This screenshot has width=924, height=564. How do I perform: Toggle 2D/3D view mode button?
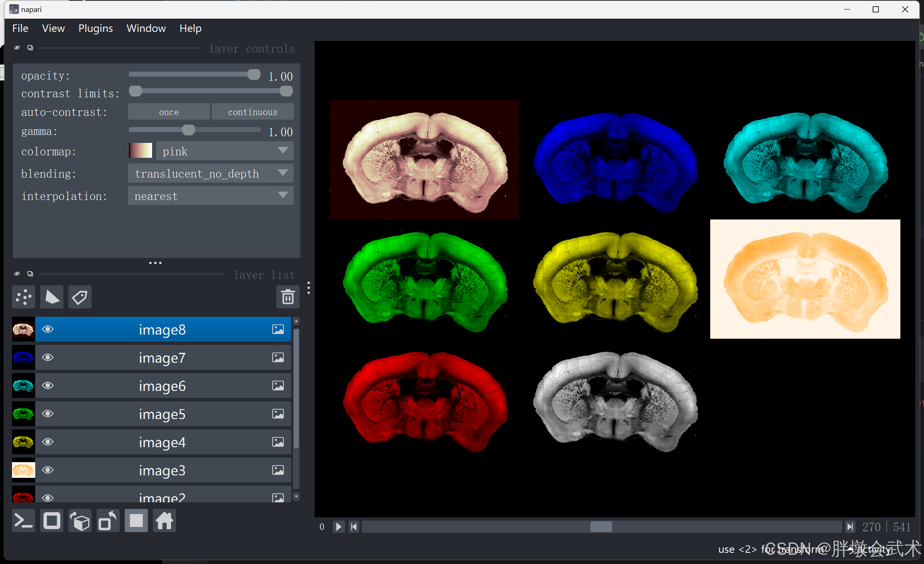pos(52,521)
